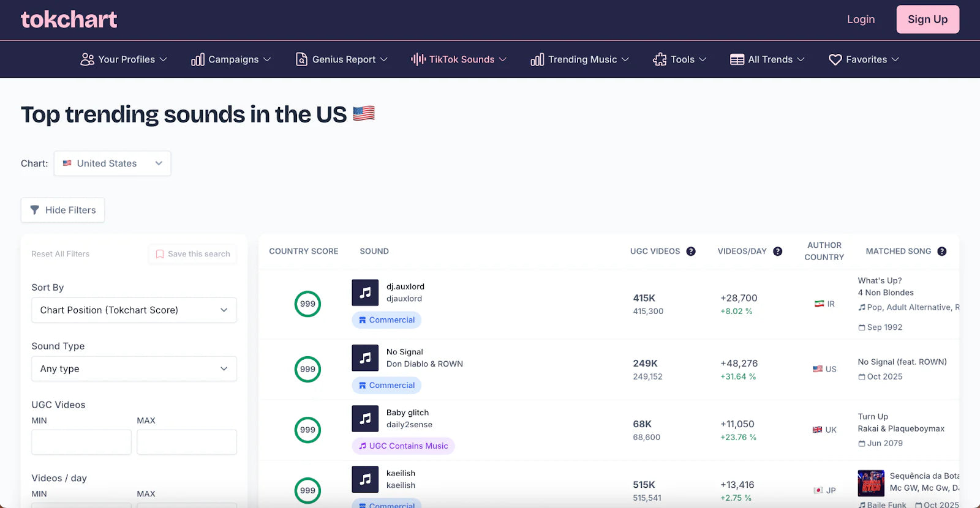Click the Matched Song help icon
Screen dimensions: 980x508
click(941, 252)
